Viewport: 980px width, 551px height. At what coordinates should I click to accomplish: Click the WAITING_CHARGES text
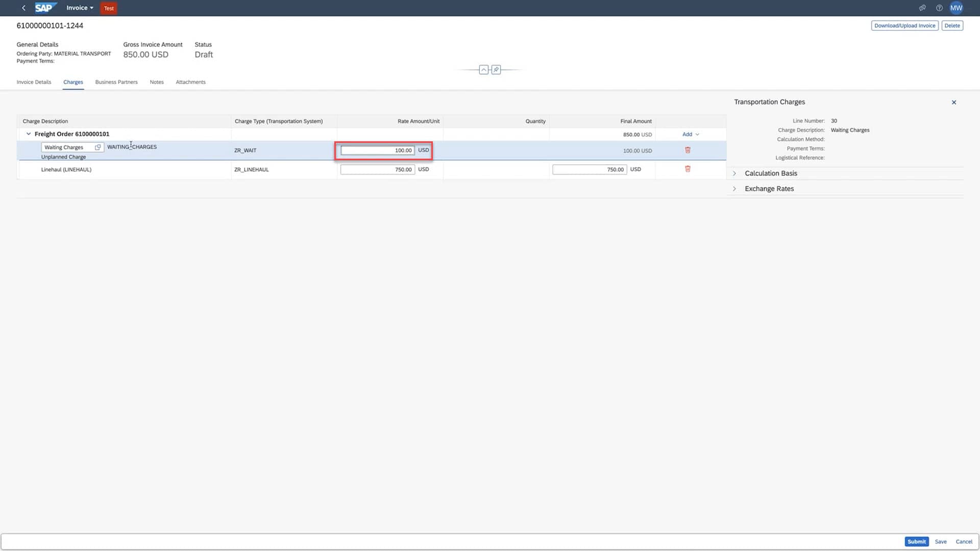(x=132, y=147)
